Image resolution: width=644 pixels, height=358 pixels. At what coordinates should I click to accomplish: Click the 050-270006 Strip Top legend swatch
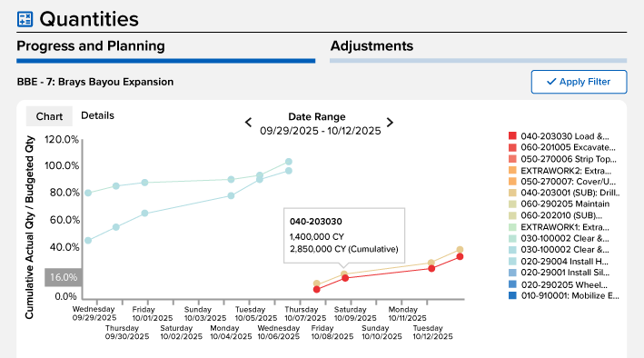coord(512,159)
